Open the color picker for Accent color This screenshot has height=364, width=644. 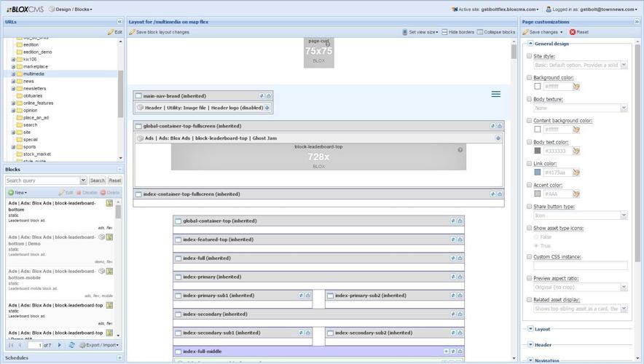coord(576,194)
